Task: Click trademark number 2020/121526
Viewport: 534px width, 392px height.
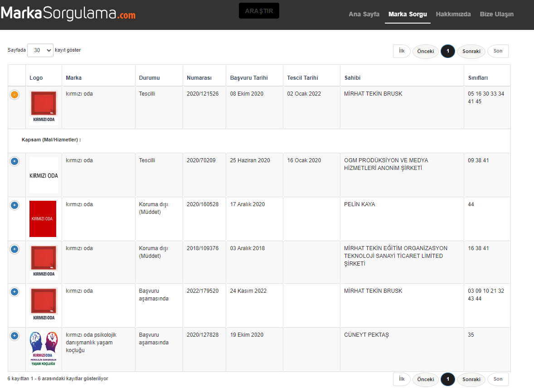Action: [203, 94]
